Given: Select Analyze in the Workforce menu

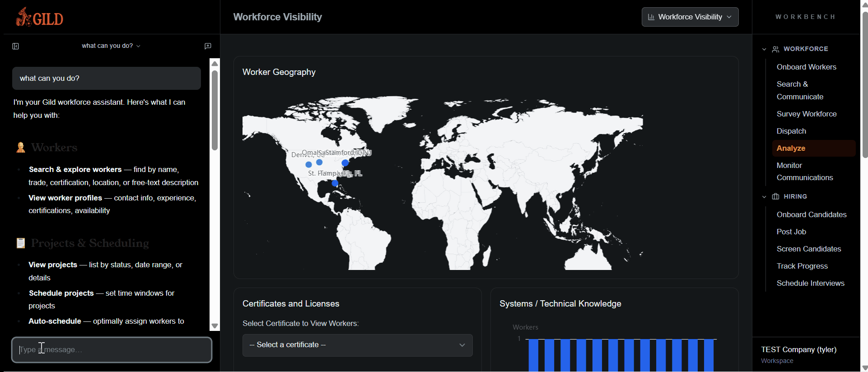Looking at the screenshot, I should tap(791, 148).
